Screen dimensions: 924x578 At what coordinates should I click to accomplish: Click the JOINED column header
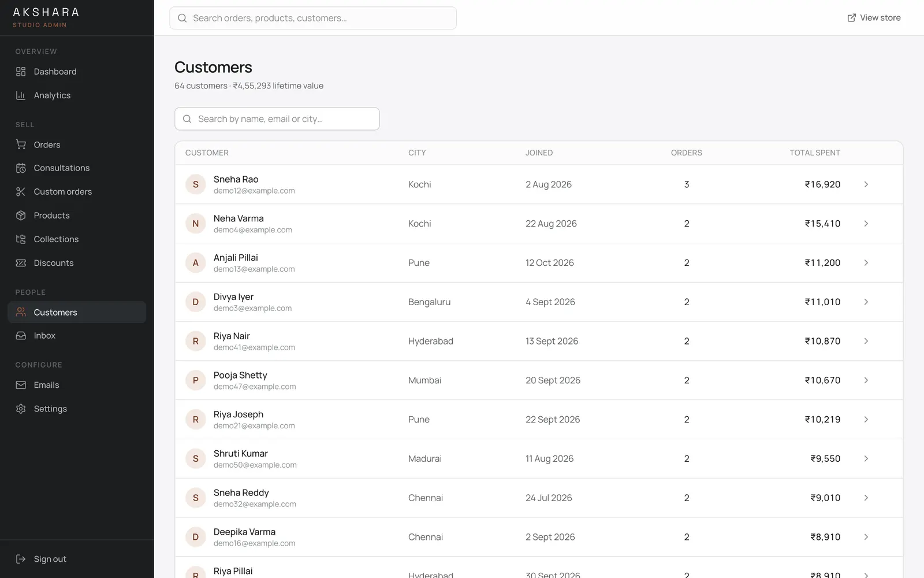539,153
